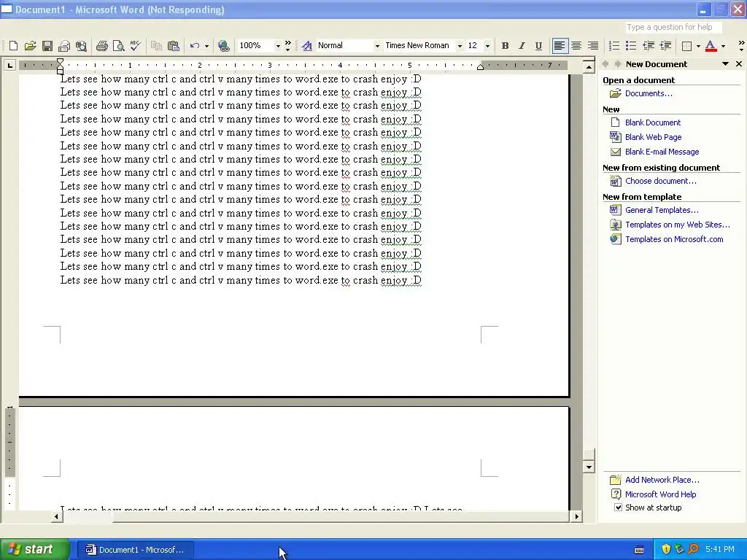Click the vertical scrollbar down arrow
Screen dimensions: 747x560
pos(589,467)
